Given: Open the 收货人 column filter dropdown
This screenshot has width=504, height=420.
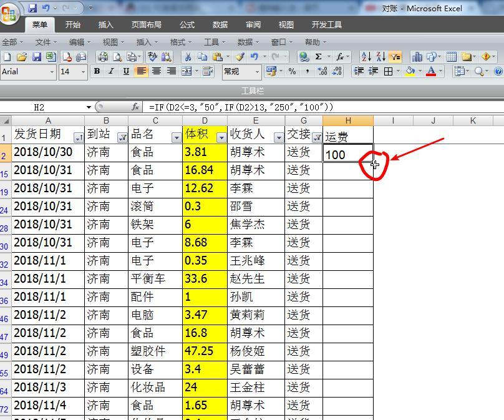Looking at the screenshot, I should point(279,138).
